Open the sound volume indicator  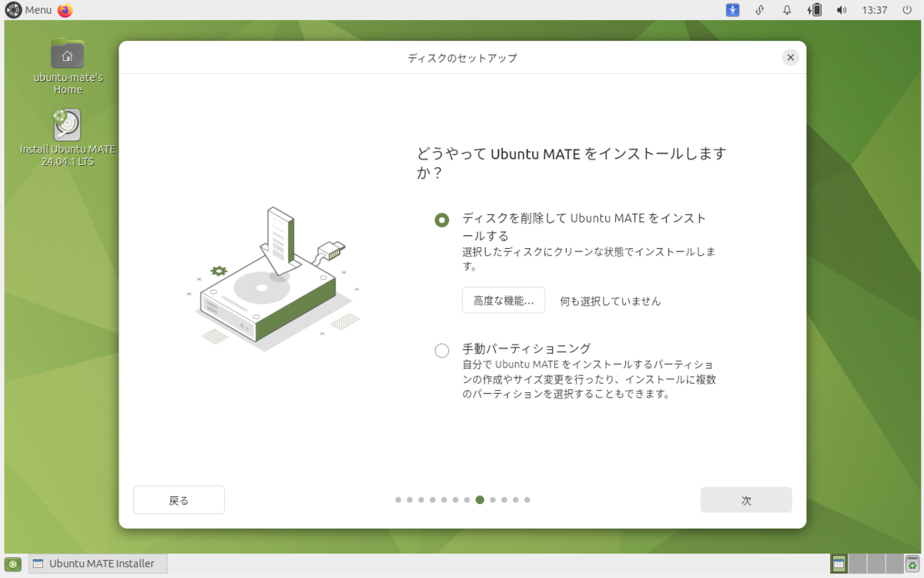click(x=842, y=10)
